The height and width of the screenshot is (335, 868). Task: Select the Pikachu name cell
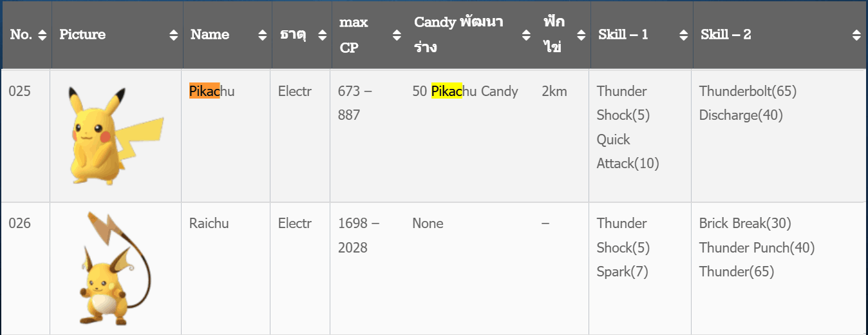click(x=212, y=91)
